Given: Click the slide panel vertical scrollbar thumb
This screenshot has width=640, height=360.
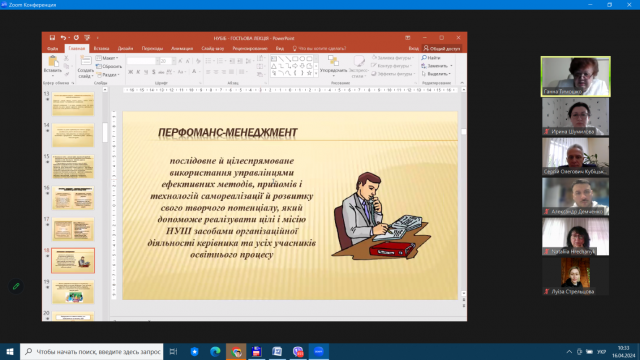Looking at the screenshot, I should click(105, 133).
